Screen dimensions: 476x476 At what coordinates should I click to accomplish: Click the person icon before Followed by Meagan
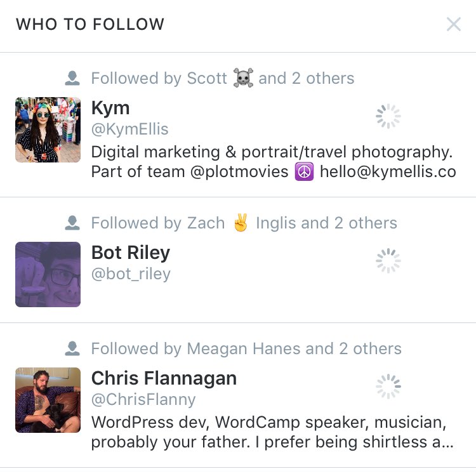tap(72, 349)
